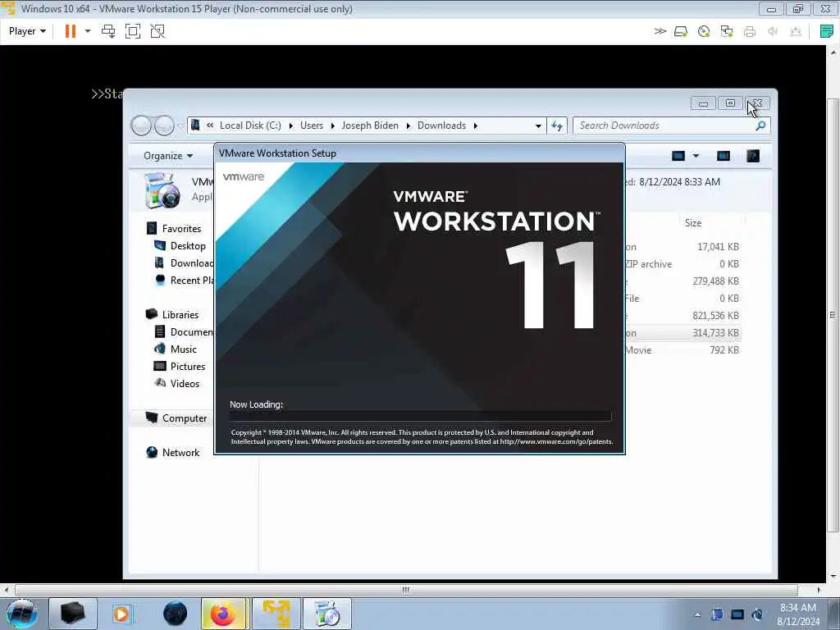Screen dimensions: 840x630
Task: Sort files by the Size column header
Action: click(692, 223)
